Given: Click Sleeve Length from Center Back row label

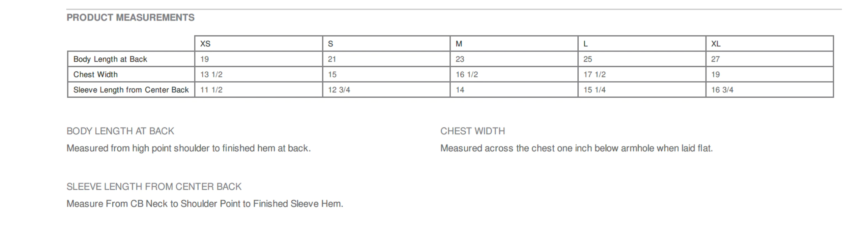Looking at the screenshot, I should pyautogui.click(x=131, y=90).
